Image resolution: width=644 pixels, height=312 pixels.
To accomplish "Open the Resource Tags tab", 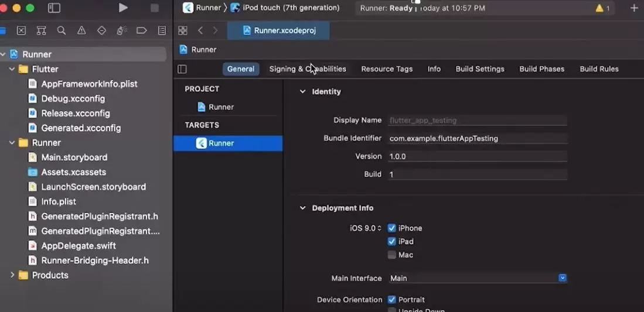I will pos(387,69).
